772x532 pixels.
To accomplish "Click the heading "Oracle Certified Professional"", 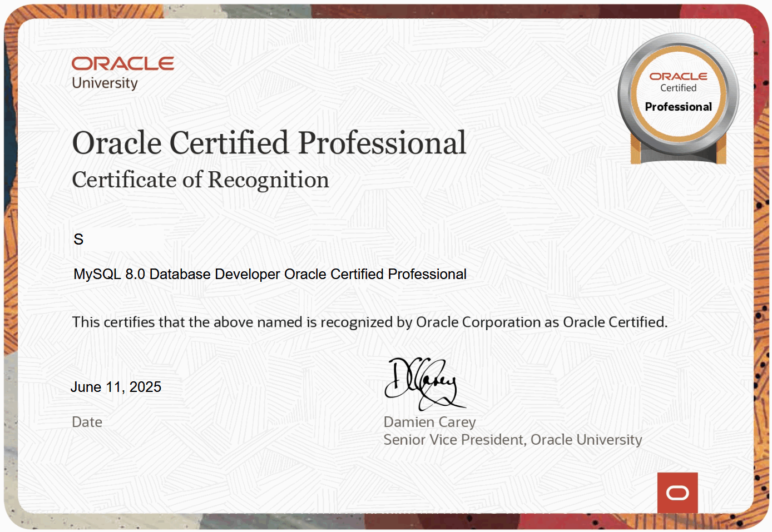I will point(269,143).
